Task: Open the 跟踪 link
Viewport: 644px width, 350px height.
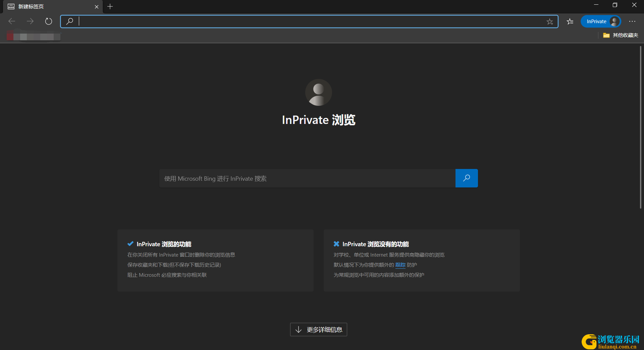Action: [400, 265]
